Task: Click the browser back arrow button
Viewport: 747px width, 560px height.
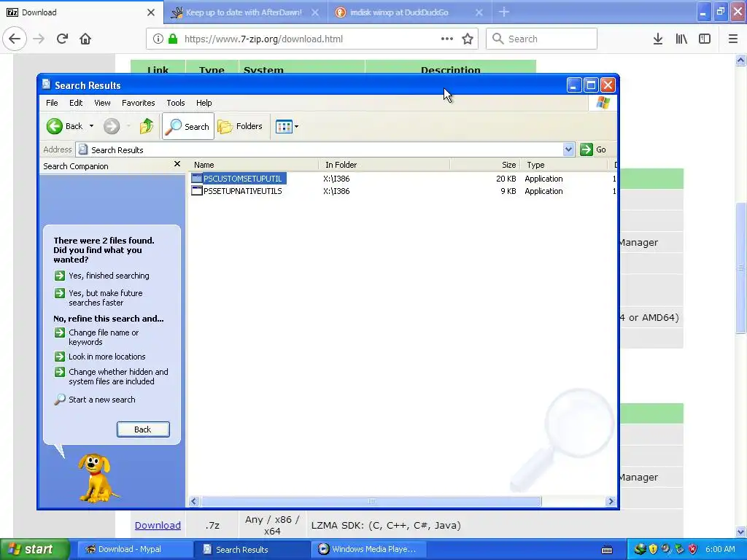Action: click(x=15, y=39)
